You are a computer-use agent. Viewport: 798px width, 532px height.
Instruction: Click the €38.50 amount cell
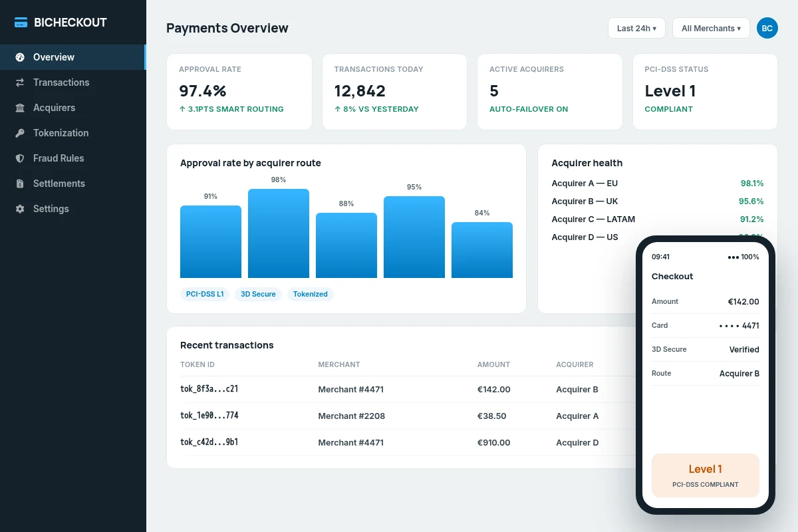(492, 416)
